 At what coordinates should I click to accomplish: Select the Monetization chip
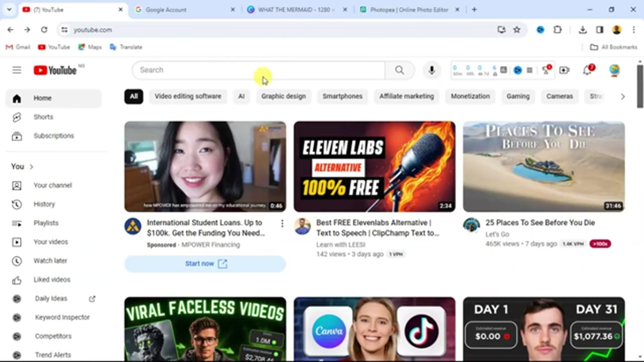tap(470, 97)
